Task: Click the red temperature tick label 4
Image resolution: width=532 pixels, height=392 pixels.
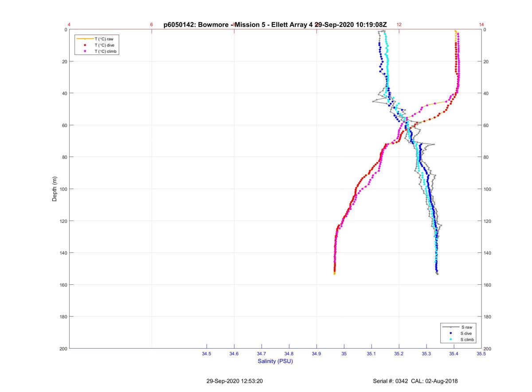Action: coord(69,25)
